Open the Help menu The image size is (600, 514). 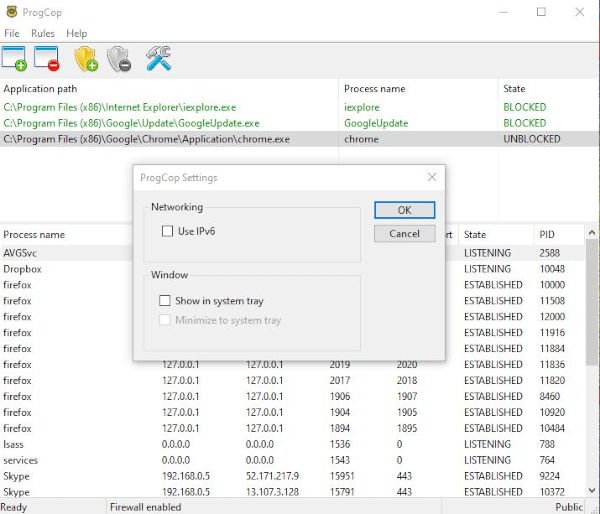pos(76,34)
